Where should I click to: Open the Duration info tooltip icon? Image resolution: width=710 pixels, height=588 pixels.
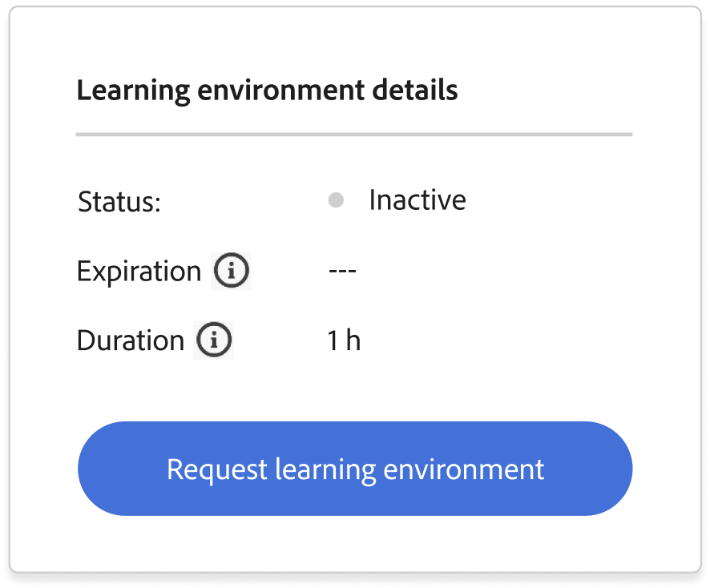(214, 340)
